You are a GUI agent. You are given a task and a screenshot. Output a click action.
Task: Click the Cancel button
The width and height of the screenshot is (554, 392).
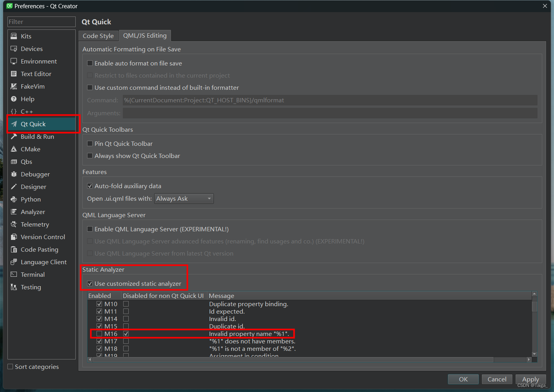coord(497,379)
